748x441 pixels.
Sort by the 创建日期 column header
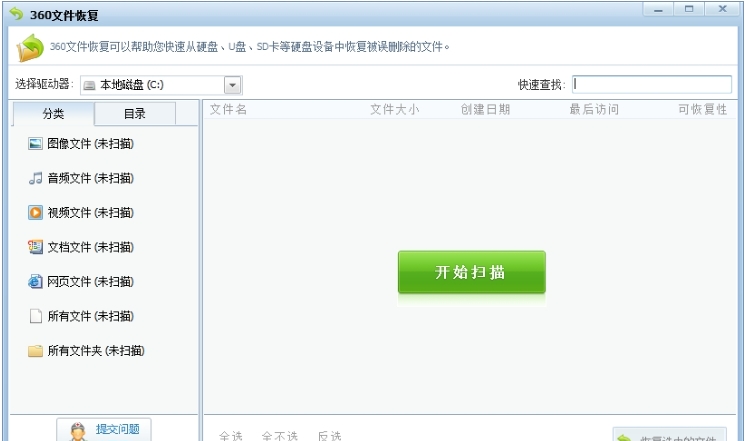[x=485, y=109]
